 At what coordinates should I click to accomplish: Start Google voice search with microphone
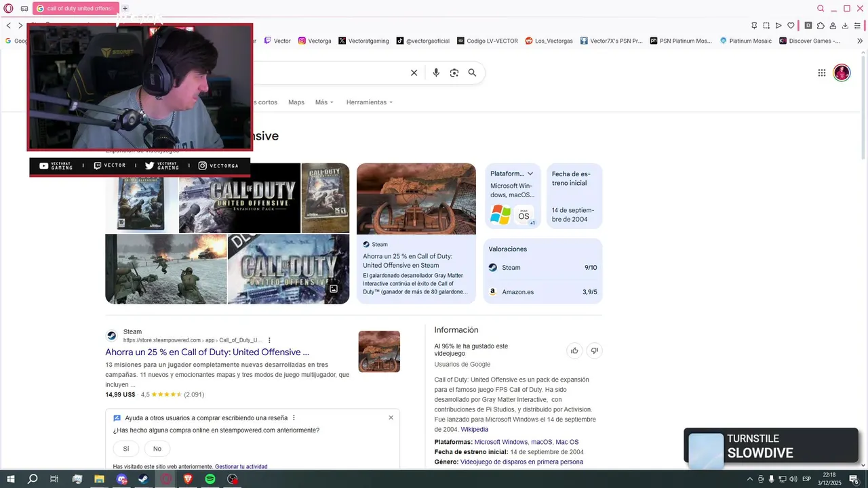(436, 73)
